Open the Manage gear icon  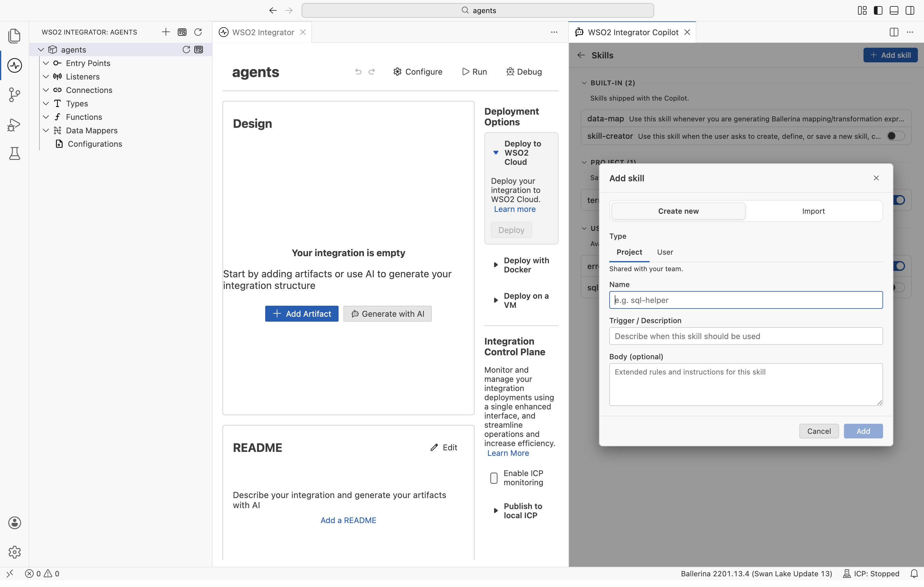[x=14, y=552]
